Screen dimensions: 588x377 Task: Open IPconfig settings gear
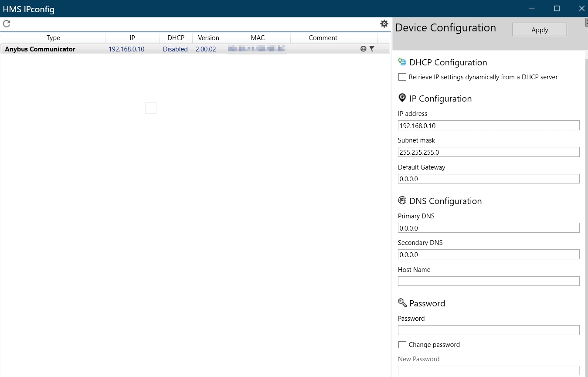click(x=384, y=24)
